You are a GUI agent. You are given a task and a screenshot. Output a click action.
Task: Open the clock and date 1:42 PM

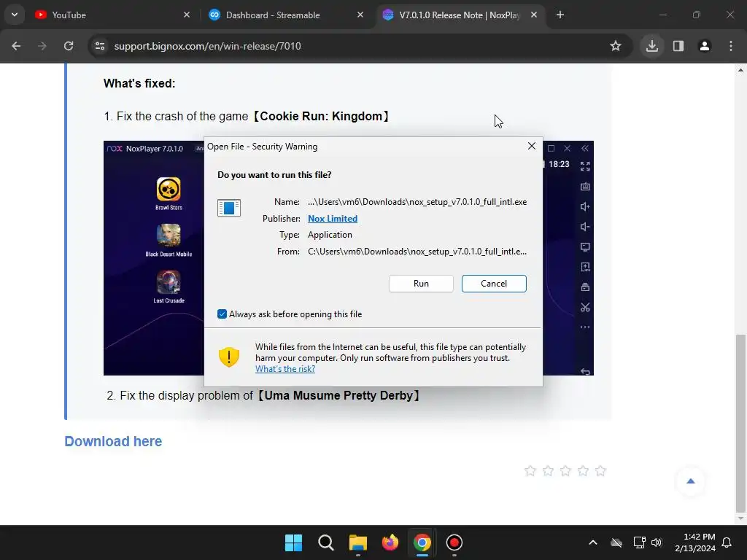[695, 542]
